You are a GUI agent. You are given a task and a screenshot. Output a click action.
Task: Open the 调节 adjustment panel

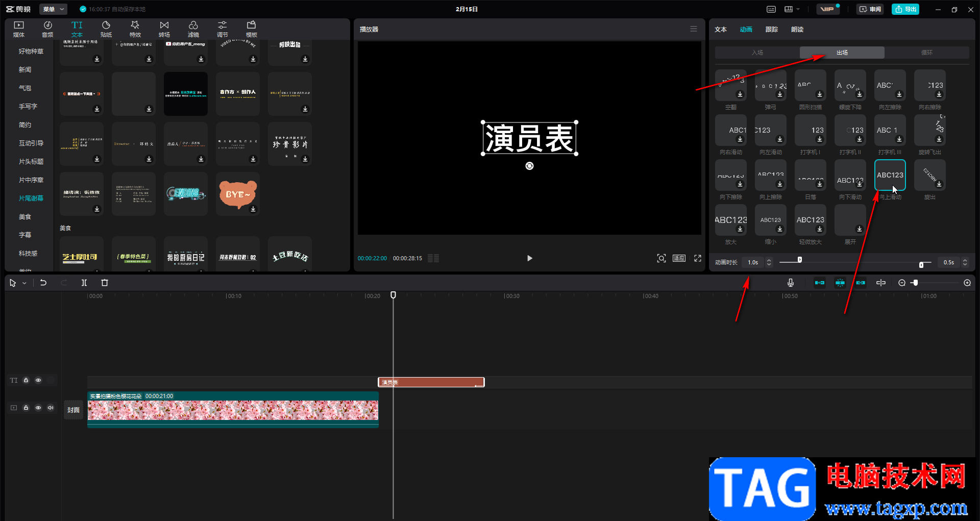(223, 29)
